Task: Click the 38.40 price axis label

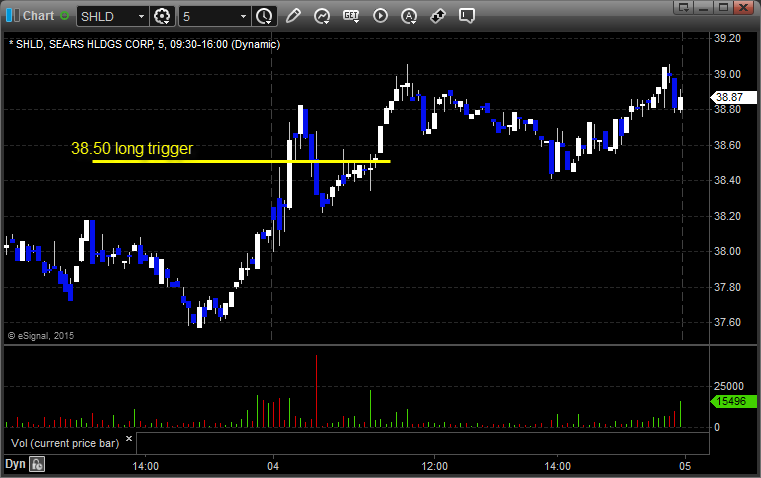Action: 727,180
